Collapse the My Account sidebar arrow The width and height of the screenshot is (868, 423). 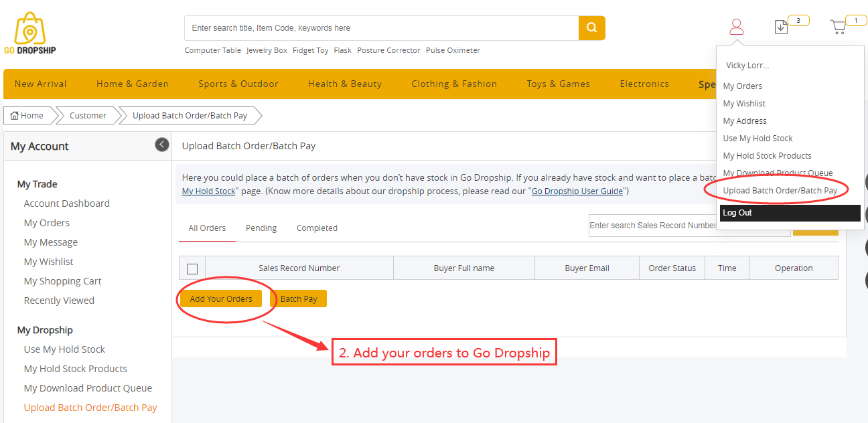click(x=161, y=145)
